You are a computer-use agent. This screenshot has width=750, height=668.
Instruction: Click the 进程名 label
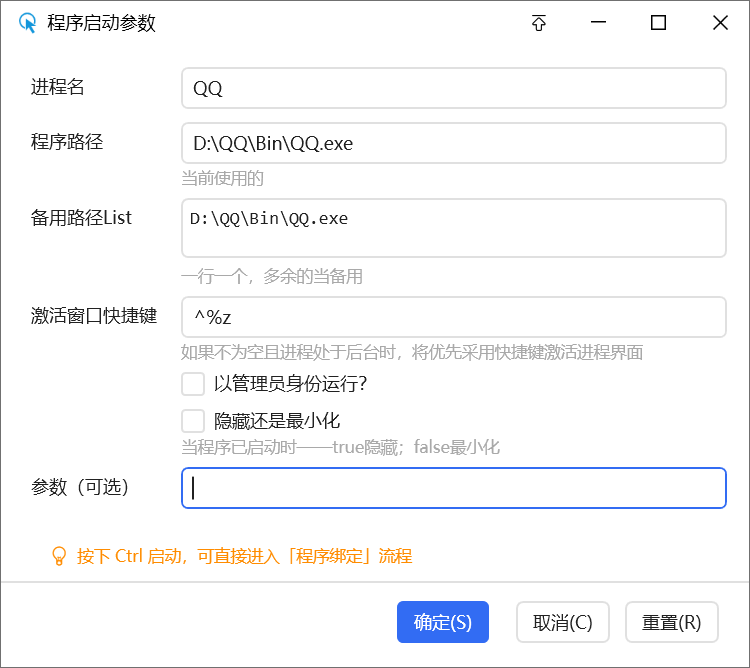click(x=57, y=87)
